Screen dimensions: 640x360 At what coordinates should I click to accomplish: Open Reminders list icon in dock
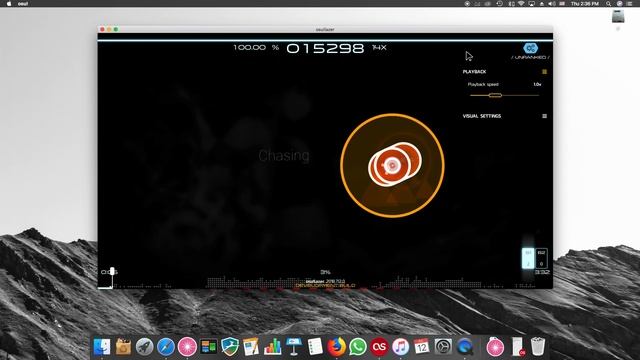[315, 347]
